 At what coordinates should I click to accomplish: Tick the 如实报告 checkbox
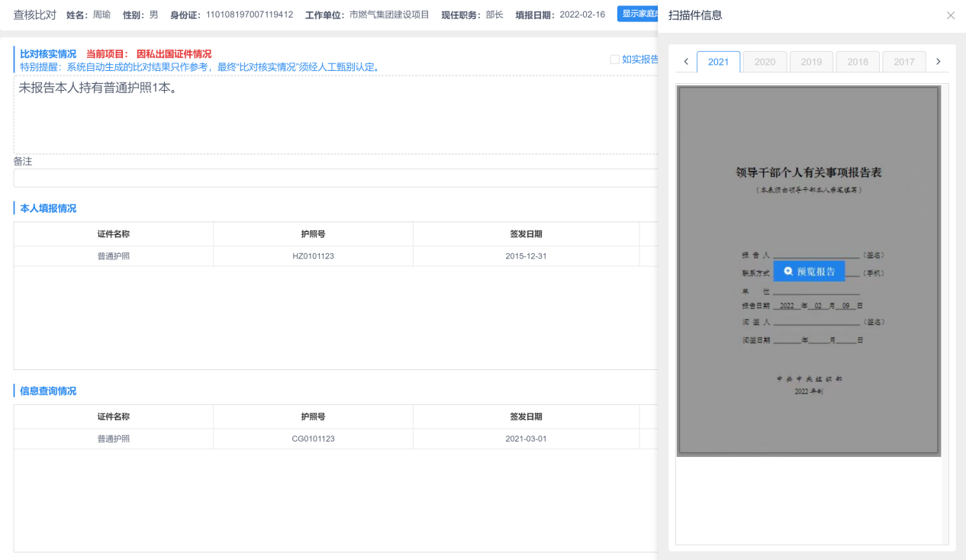coord(615,60)
